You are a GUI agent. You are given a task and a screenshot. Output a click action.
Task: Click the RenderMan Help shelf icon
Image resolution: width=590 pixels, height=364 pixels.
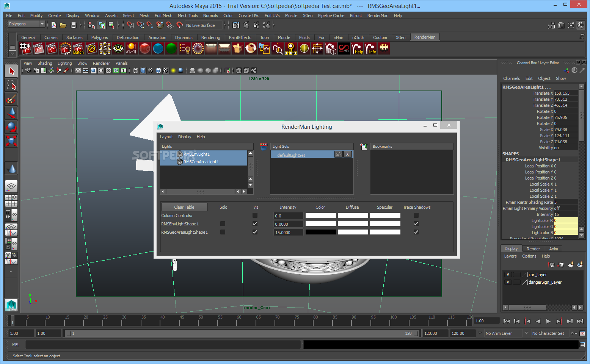[357, 48]
